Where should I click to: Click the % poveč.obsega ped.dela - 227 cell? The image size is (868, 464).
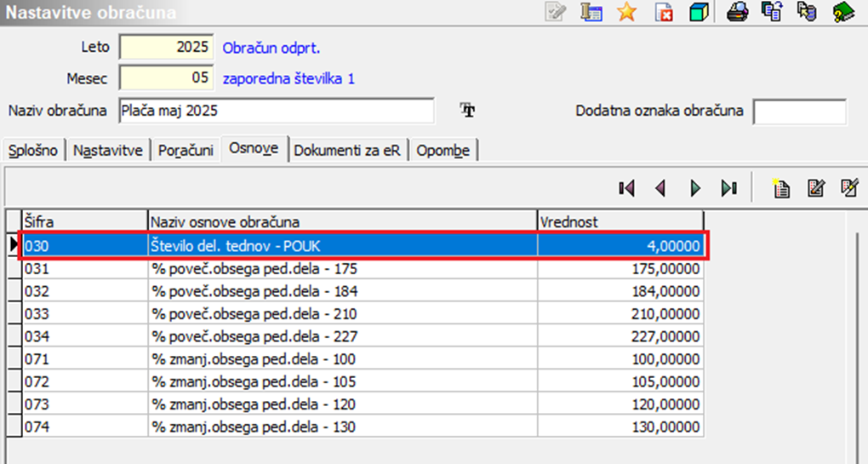[x=343, y=336]
